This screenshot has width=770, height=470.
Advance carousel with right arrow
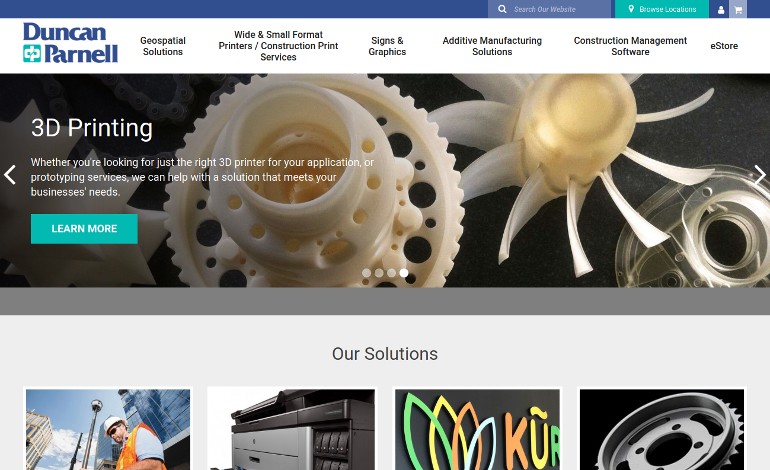[759, 174]
